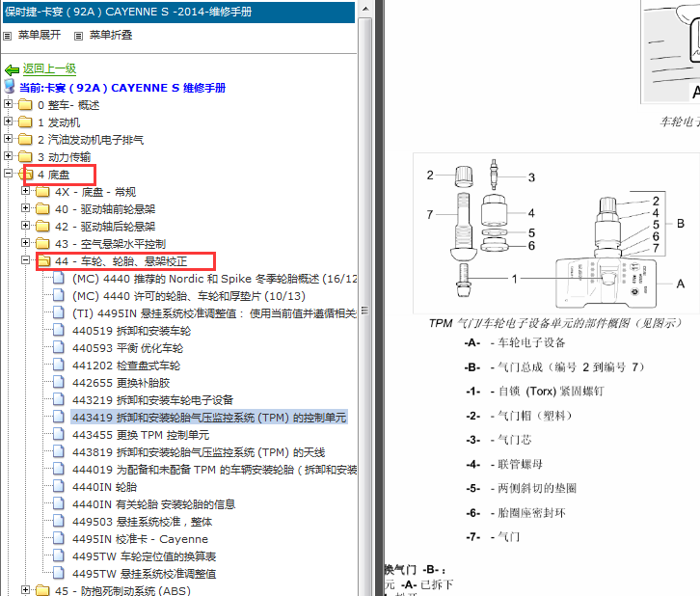
Task: Click the 菜单折叠 menu option
Action: coord(111,36)
